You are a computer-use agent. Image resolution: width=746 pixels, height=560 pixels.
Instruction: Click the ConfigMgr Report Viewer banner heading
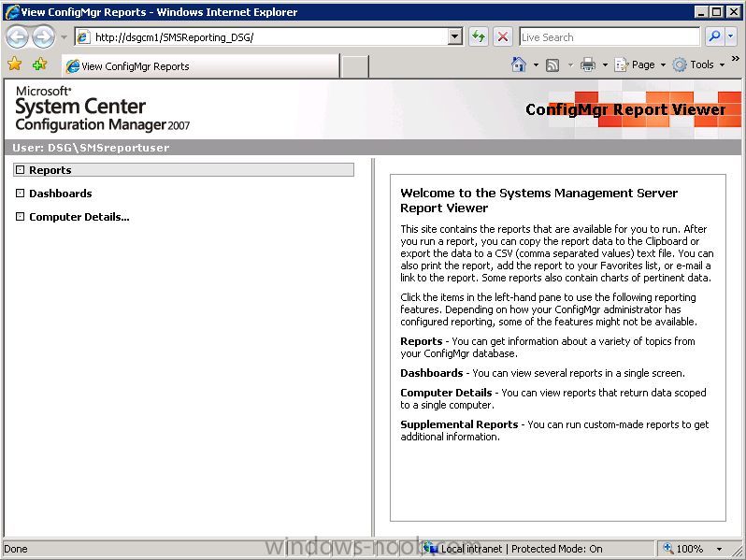(x=625, y=109)
